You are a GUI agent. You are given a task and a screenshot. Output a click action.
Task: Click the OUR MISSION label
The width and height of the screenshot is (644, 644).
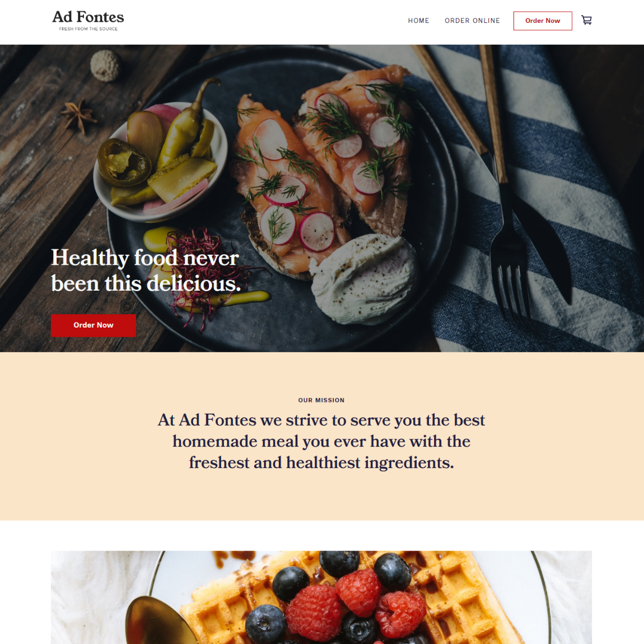pyautogui.click(x=321, y=400)
